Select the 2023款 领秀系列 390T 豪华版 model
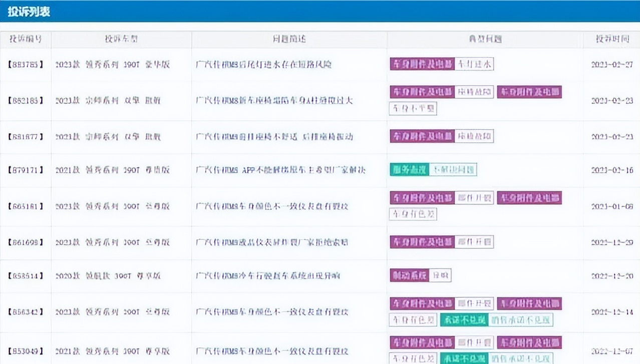This screenshot has height=364, width=640. pyautogui.click(x=113, y=65)
